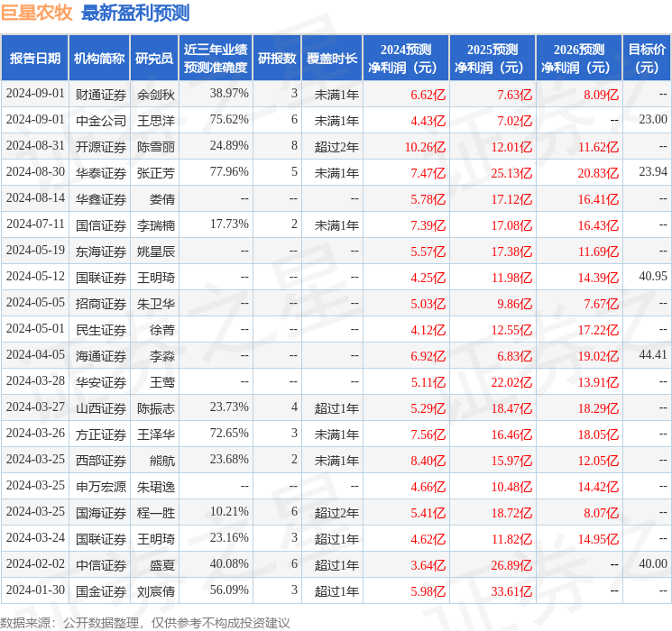
Task: Click the 2026预测净利润 column header
Action: [579, 59]
